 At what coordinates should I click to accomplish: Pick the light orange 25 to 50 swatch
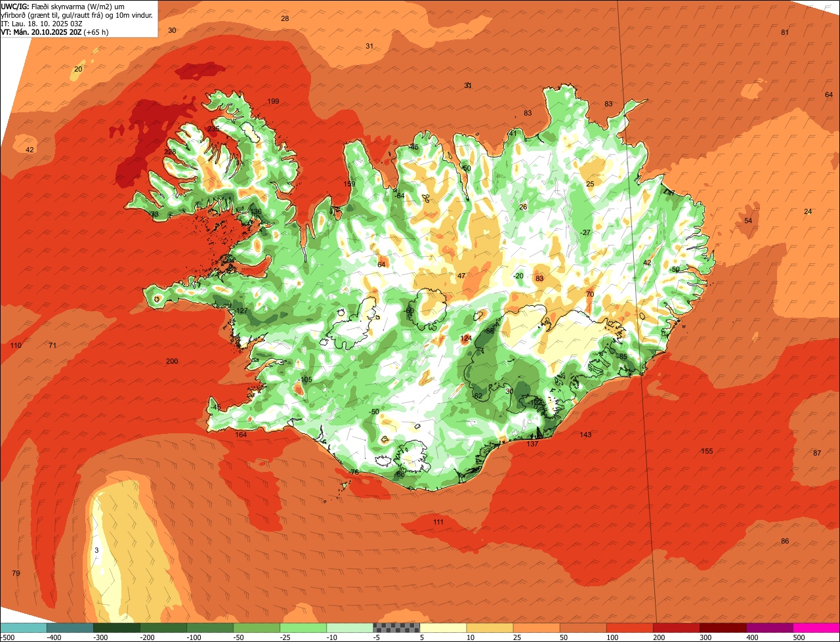click(x=536, y=628)
